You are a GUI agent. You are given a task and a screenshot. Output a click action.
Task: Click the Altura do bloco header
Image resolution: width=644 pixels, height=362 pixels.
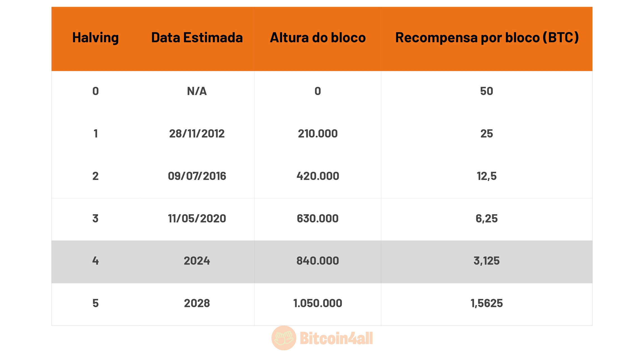tap(318, 38)
